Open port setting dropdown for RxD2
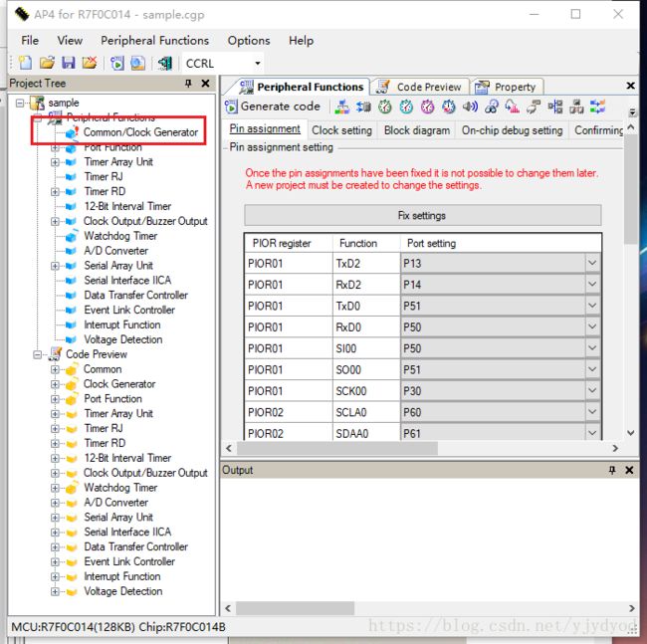 pyautogui.click(x=592, y=285)
